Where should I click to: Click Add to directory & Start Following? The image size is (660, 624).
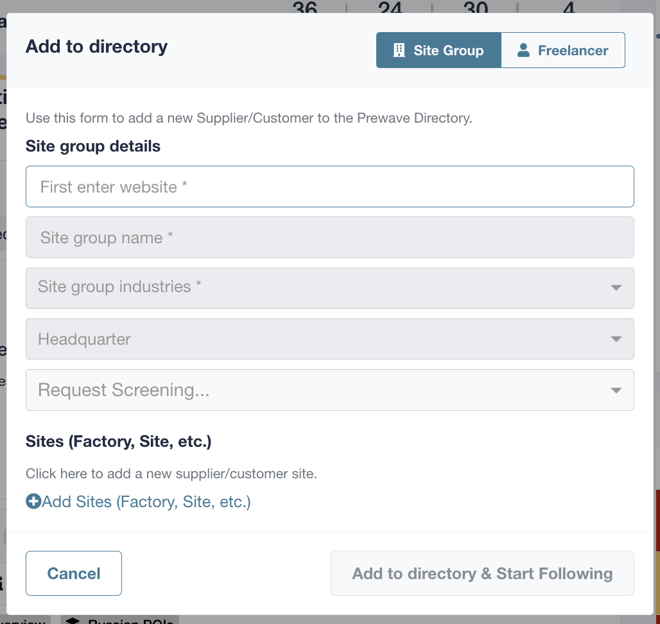click(x=482, y=573)
